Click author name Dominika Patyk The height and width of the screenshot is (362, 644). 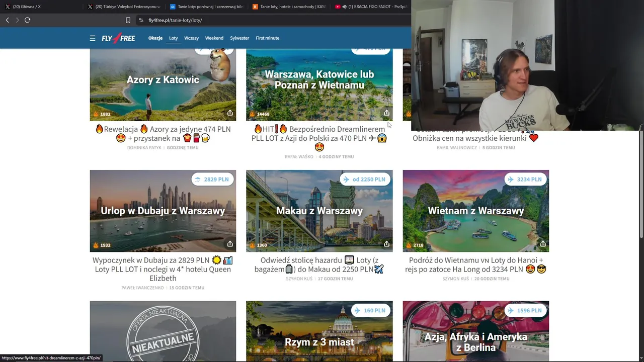(144, 148)
